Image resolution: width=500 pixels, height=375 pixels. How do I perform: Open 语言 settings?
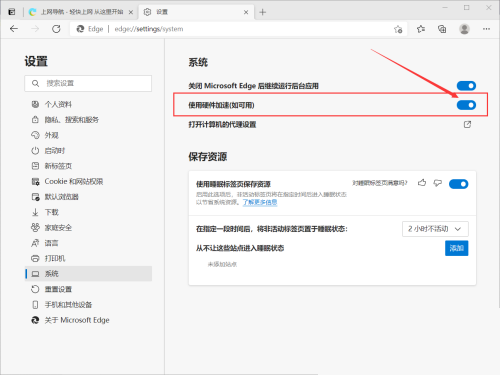88,243
